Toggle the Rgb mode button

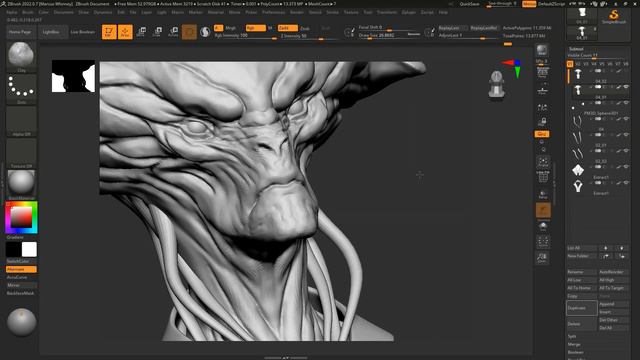(256, 28)
